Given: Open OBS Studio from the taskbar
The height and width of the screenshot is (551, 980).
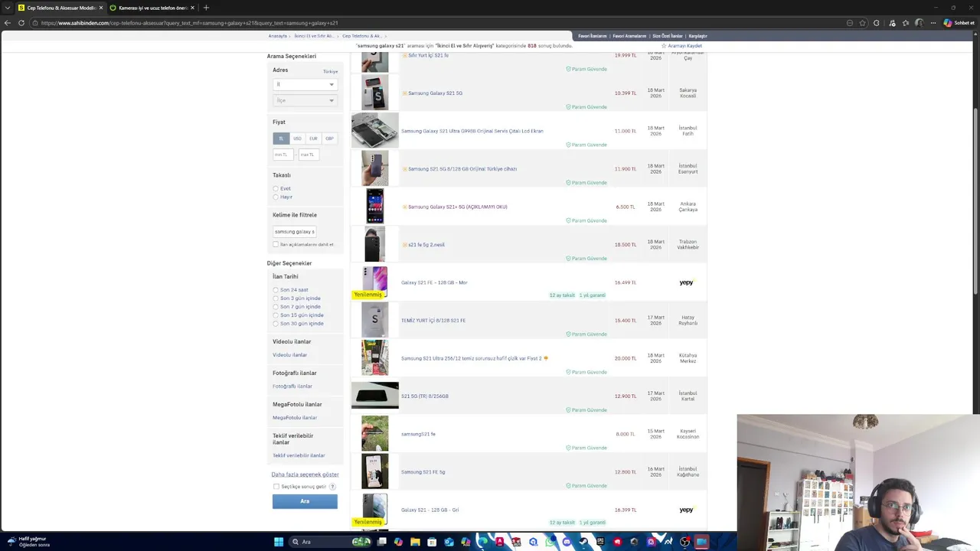Looking at the screenshot, I should (684, 542).
